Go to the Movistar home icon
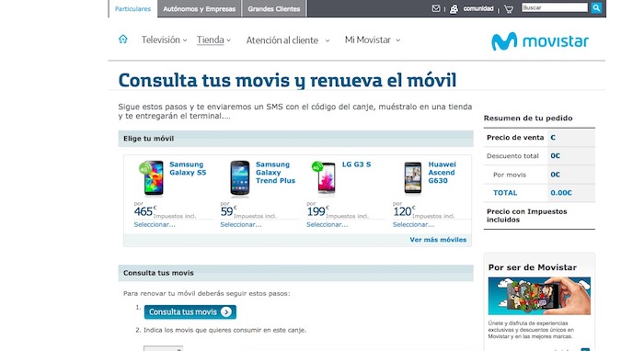644x351 pixels. pyautogui.click(x=122, y=40)
